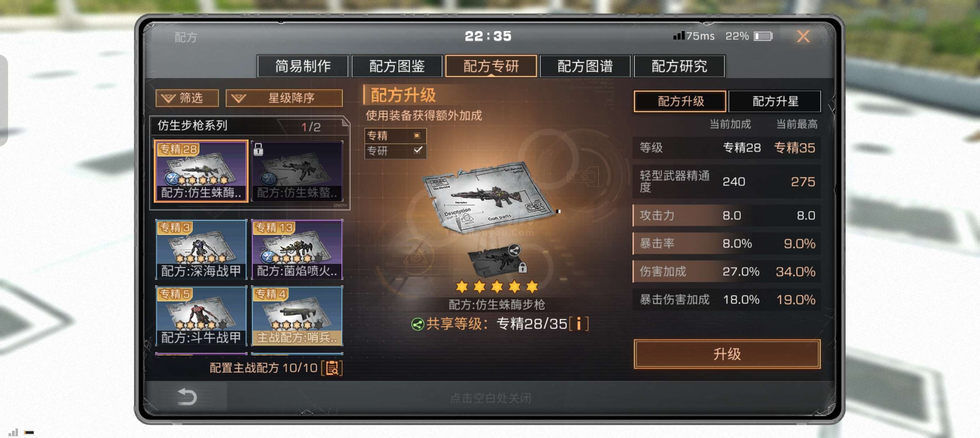Select the 配方:深海战甲 recipe thumbnail
Viewport: 980px width, 438px height.
tap(201, 249)
